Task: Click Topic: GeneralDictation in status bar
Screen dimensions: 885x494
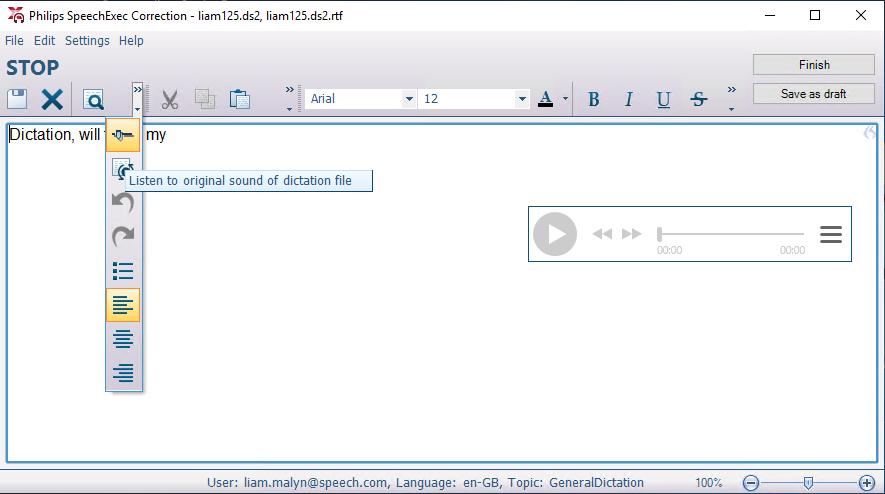Action: [x=576, y=483]
